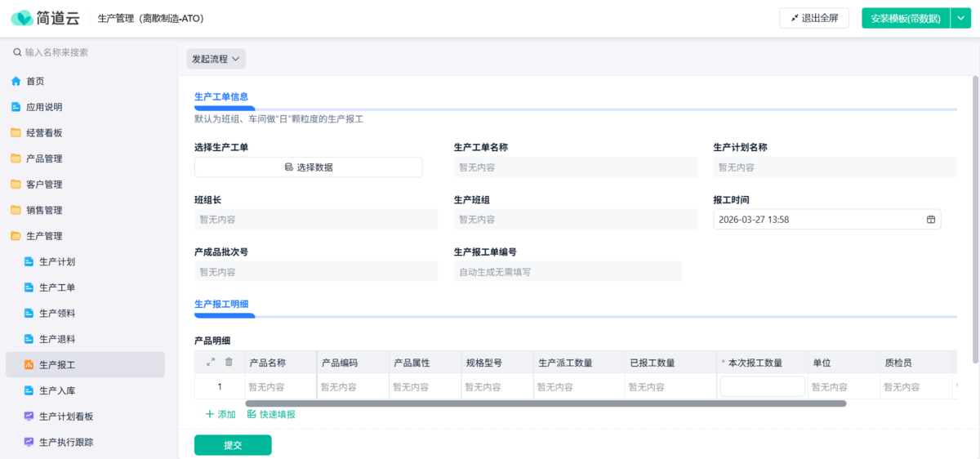Open the 生产工单 sidebar item
The height and width of the screenshot is (459, 980).
85,287
